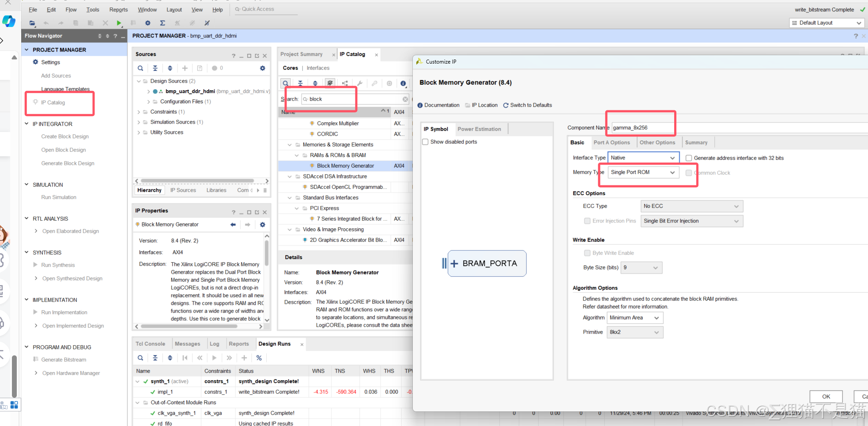The width and height of the screenshot is (868, 426).
Task: Open the File menu
Action: point(33,10)
